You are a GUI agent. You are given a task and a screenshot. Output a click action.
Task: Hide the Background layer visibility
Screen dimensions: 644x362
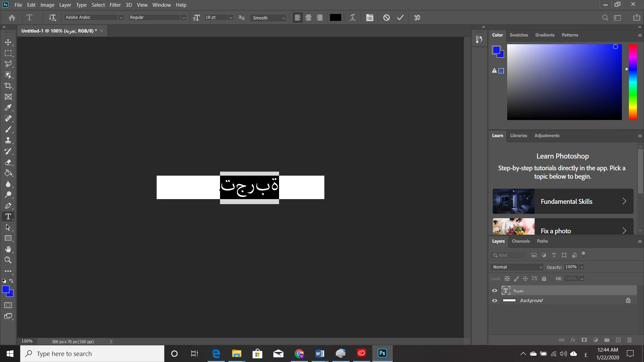[494, 301]
